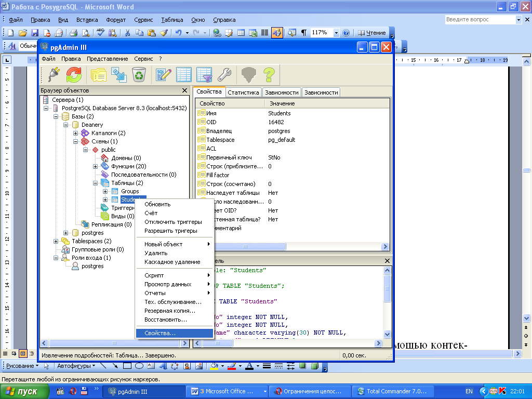
Task: Open Новый объект submenu
Action: [x=175, y=244]
